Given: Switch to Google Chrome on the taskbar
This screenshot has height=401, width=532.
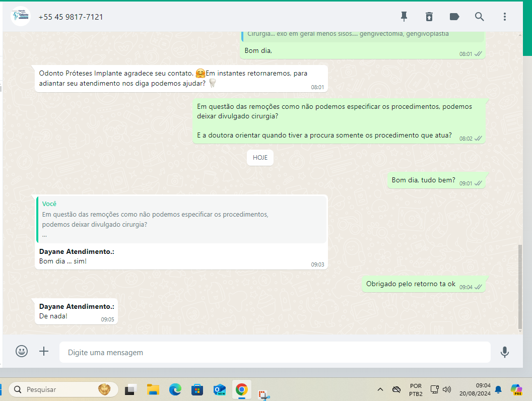Looking at the screenshot, I should [x=242, y=389].
